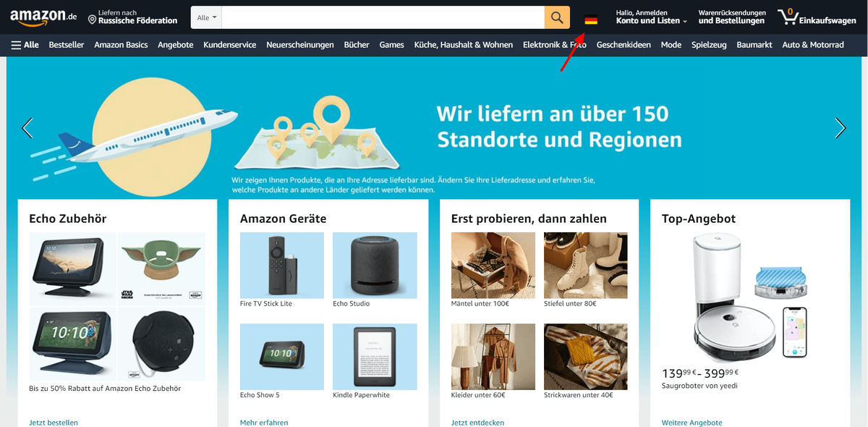The height and width of the screenshot is (427, 868).
Task: Click into the search input field
Action: tap(383, 17)
